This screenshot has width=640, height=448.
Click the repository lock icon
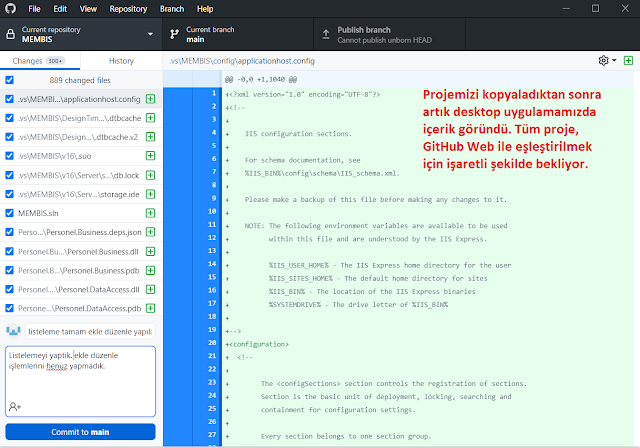pos(10,34)
